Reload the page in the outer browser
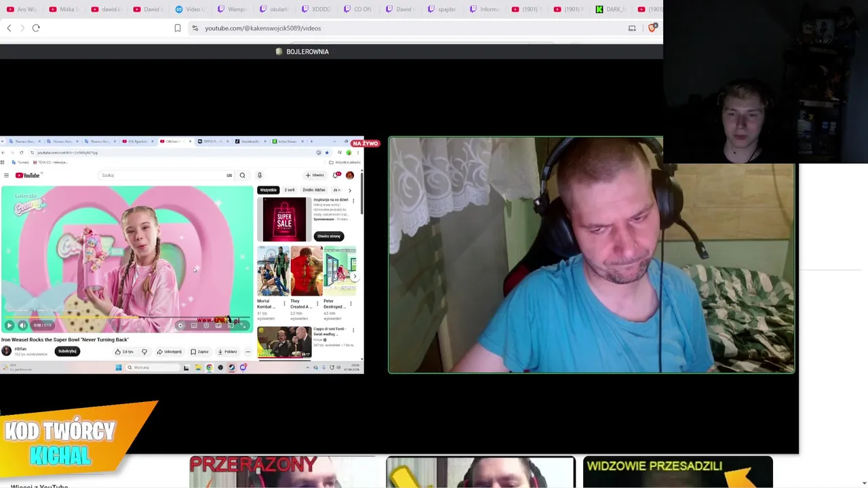The height and width of the screenshot is (488, 868). 36,28
